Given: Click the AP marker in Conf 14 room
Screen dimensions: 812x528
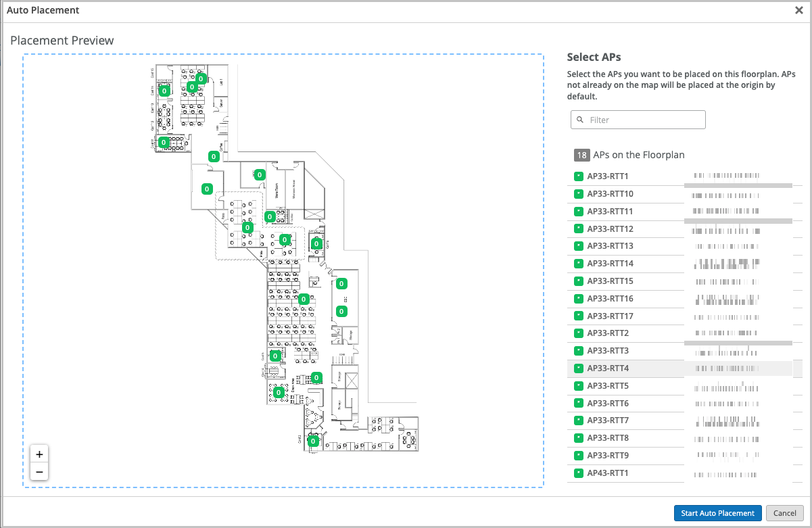Looking at the screenshot, I should tap(164, 91).
